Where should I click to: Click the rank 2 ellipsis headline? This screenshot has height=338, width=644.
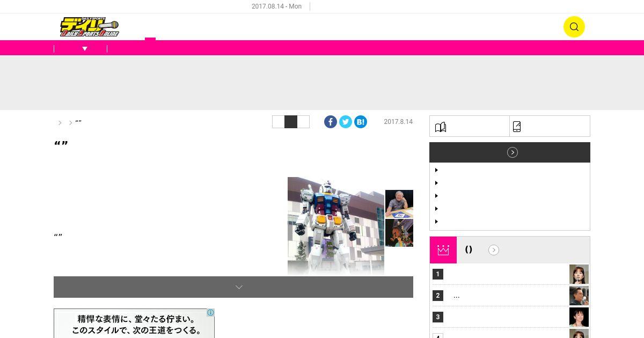(456, 296)
